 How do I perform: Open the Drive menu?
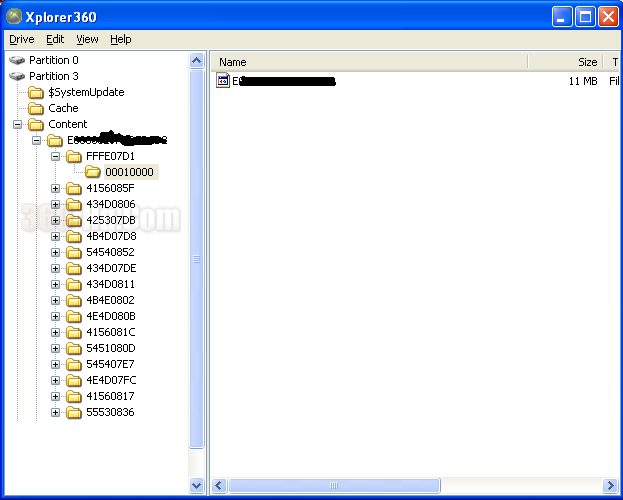click(x=21, y=39)
